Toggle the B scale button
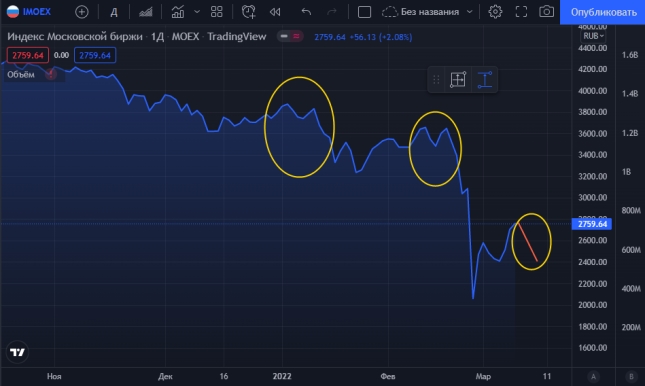 click(x=631, y=376)
